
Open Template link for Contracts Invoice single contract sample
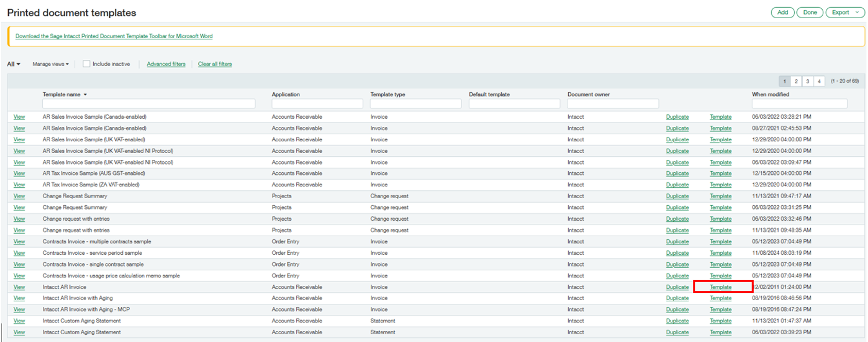(x=720, y=265)
